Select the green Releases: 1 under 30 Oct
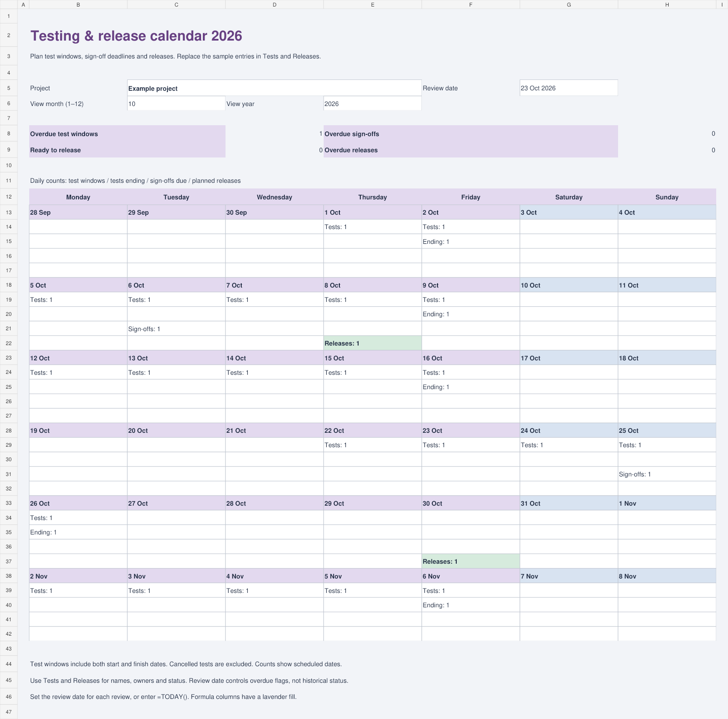Viewport: 728px width, 719px height. 471,562
